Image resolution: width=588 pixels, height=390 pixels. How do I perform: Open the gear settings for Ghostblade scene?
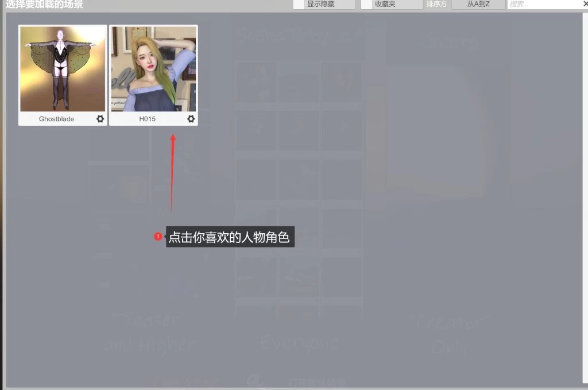(x=100, y=119)
